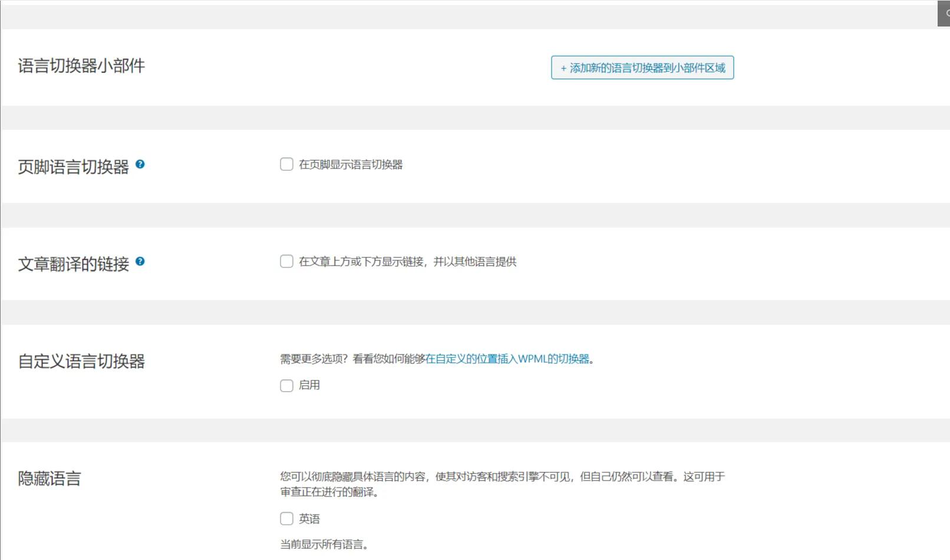This screenshot has width=950, height=560.
Task: Click the add new language switcher to widget area button
Action: (x=642, y=68)
